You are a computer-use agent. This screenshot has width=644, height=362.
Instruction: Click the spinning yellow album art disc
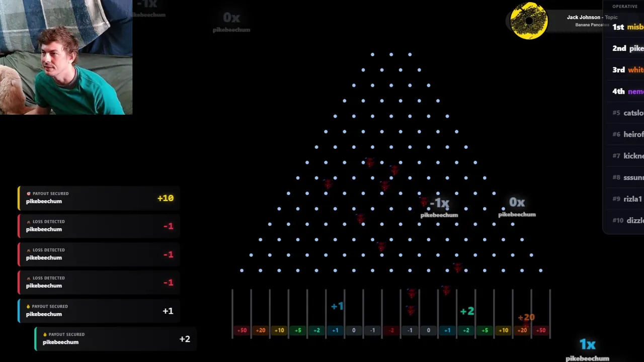pos(529,21)
